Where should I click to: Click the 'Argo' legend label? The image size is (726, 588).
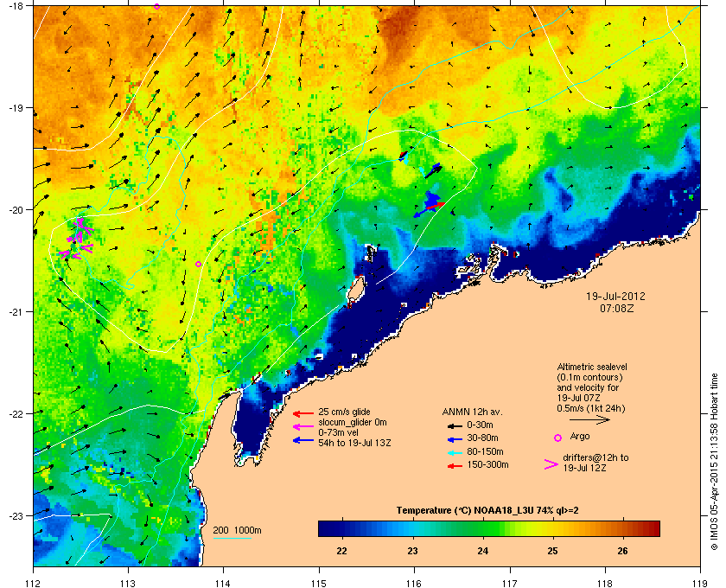pyautogui.click(x=580, y=436)
